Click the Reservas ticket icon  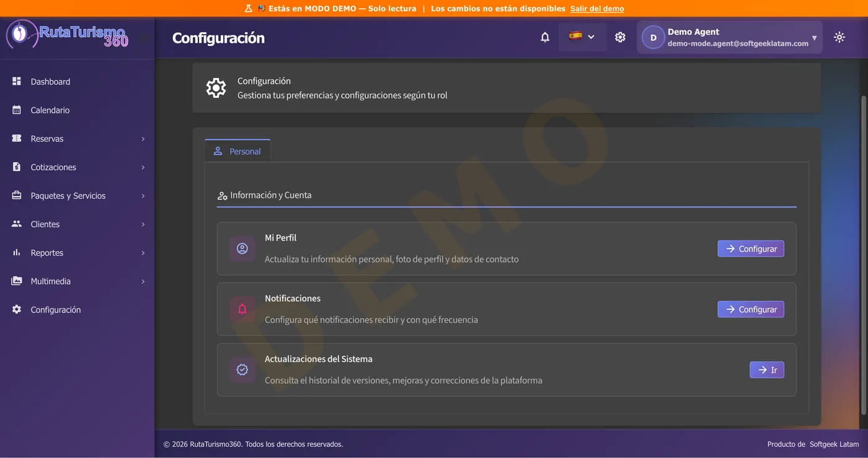[17, 138]
